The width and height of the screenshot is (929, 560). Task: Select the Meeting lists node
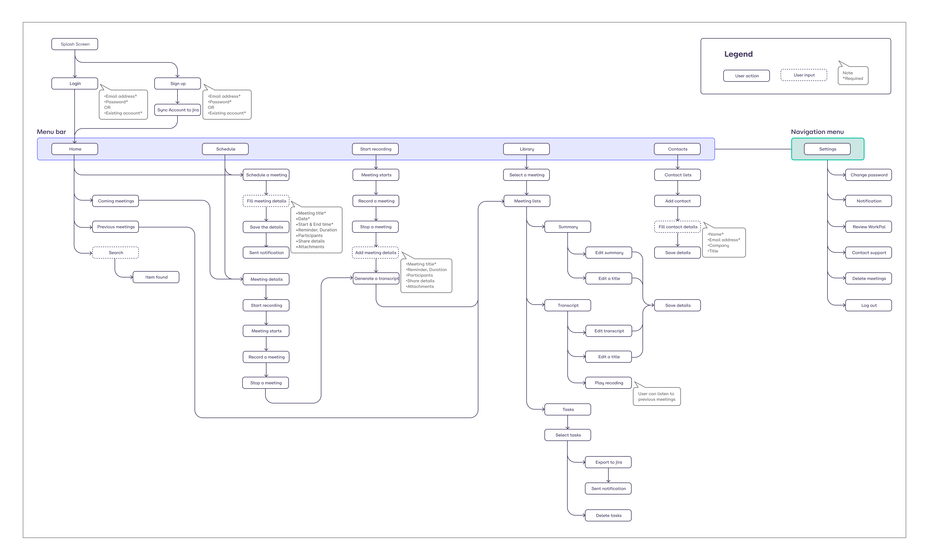pos(527,201)
